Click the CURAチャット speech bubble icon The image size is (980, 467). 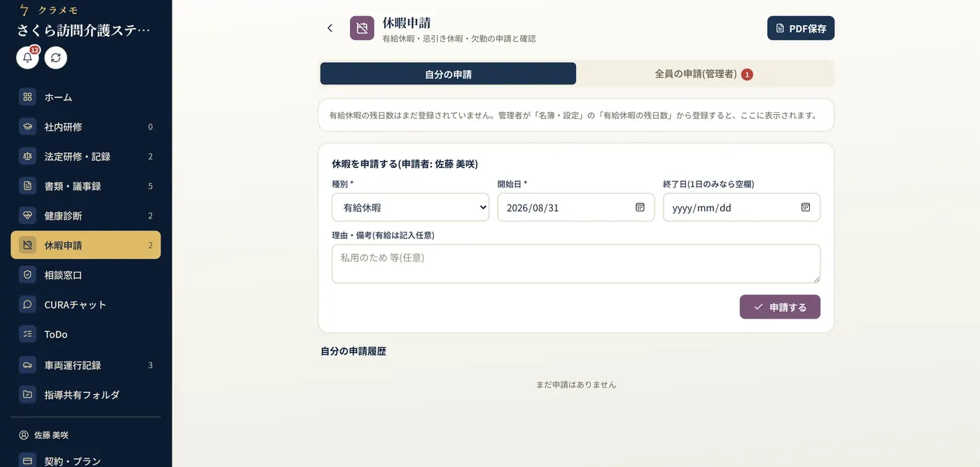27,305
